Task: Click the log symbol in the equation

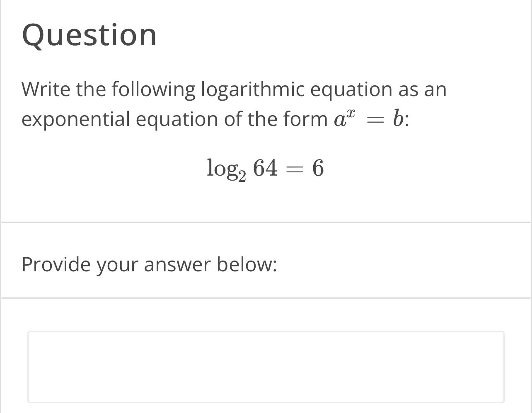Action: tap(222, 168)
